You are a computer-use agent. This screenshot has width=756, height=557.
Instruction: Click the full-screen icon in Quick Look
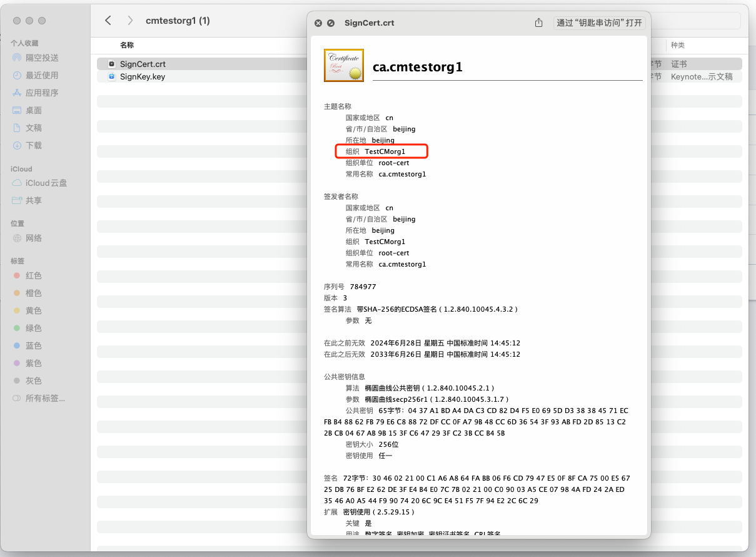click(x=331, y=23)
